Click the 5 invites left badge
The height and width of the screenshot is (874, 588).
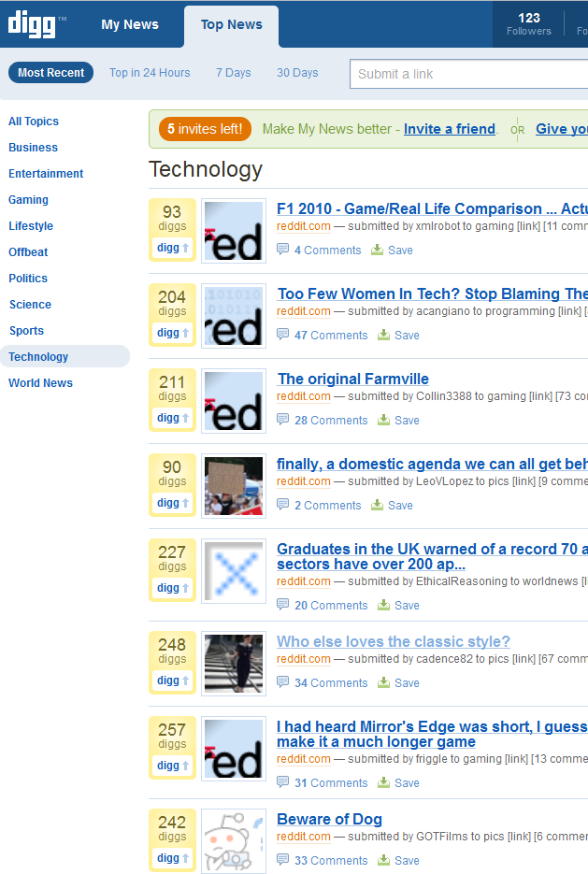205,129
